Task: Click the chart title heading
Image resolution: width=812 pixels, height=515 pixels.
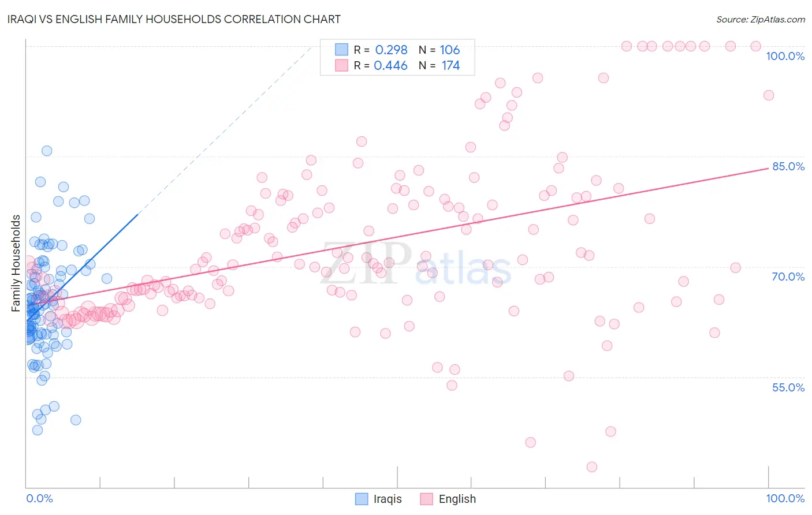Action: 175,19
